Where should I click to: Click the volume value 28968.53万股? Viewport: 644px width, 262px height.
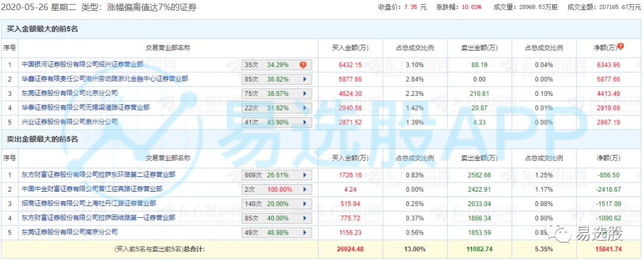tap(538, 7)
